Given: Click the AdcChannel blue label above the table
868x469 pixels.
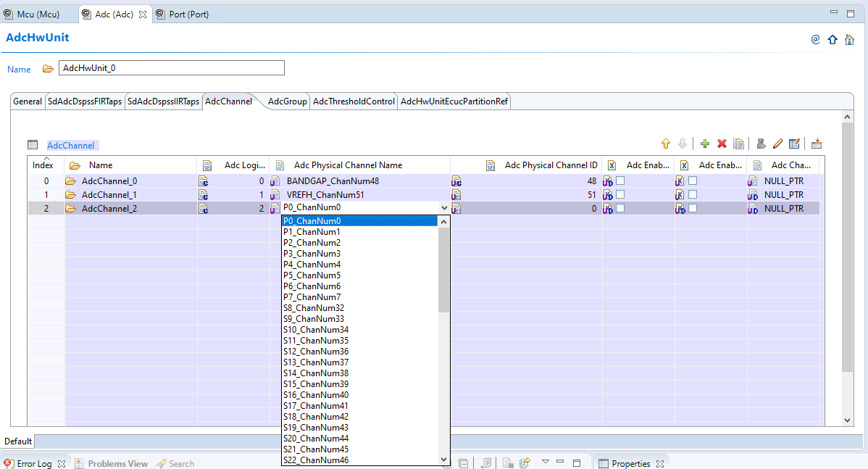Looking at the screenshot, I should [x=71, y=145].
